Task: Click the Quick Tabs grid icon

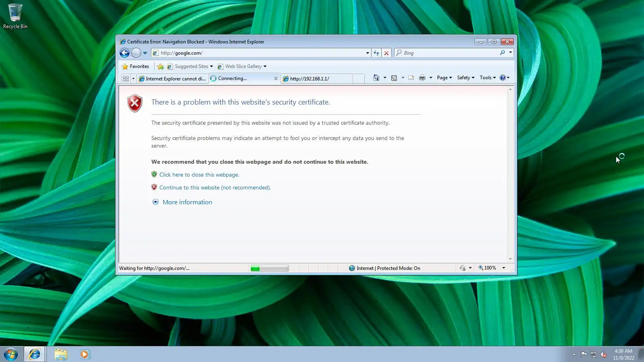Action: pyautogui.click(x=126, y=78)
